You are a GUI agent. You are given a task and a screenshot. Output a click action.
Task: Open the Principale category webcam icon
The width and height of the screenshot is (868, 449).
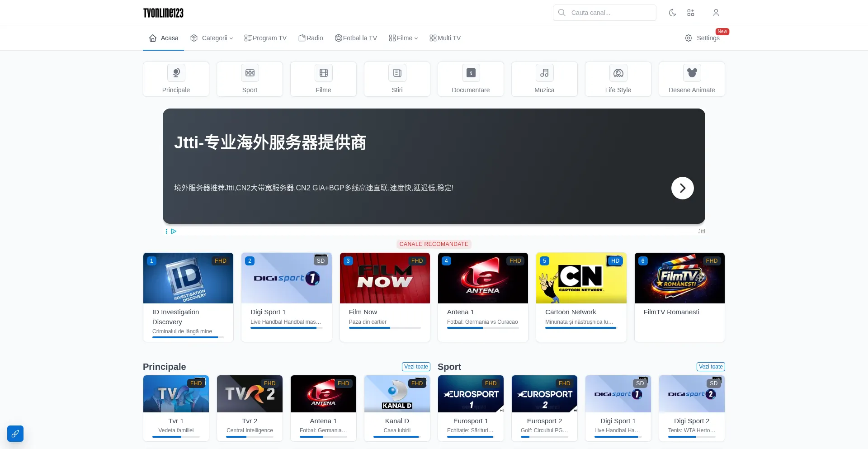(176, 73)
